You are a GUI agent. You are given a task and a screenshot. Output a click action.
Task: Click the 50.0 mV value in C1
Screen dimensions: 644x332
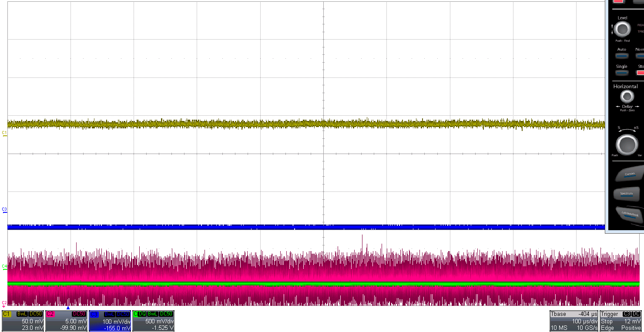(32, 321)
